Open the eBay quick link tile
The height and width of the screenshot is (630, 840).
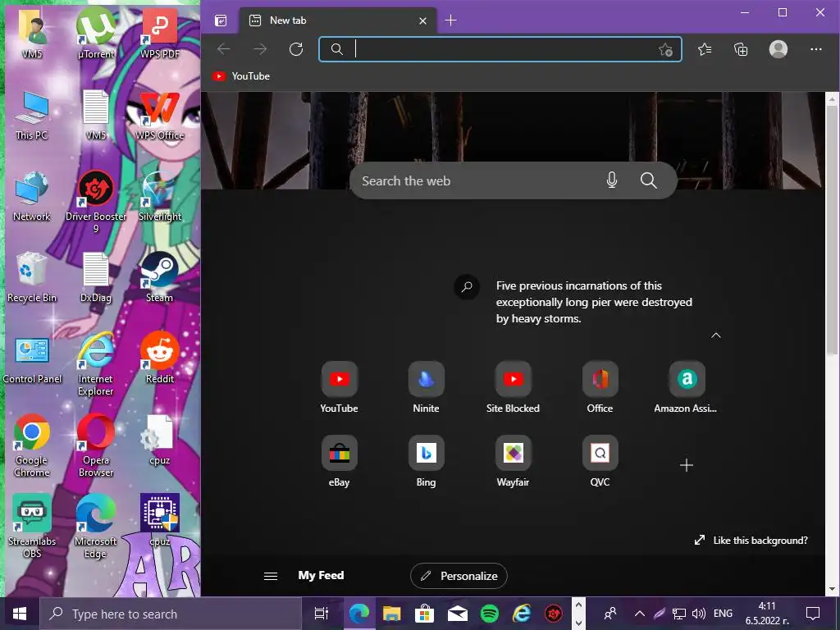pyautogui.click(x=339, y=461)
